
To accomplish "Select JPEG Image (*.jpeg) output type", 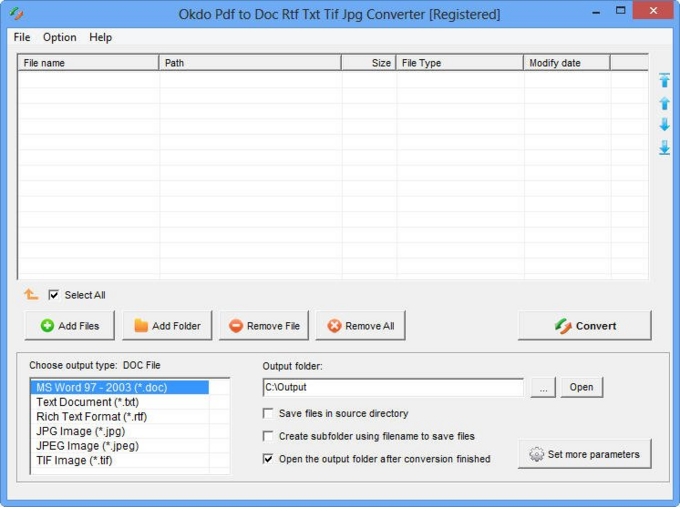I will [119, 446].
